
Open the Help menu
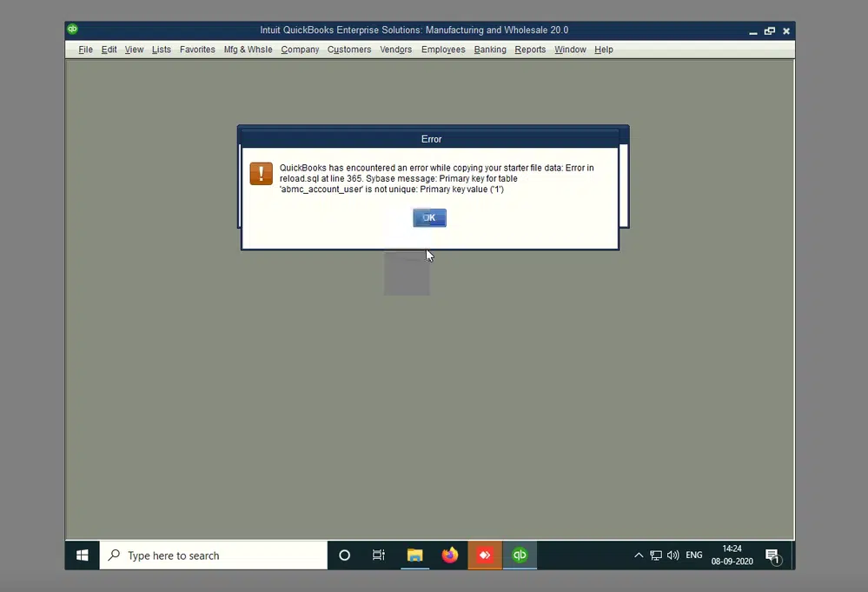coord(603,50)
